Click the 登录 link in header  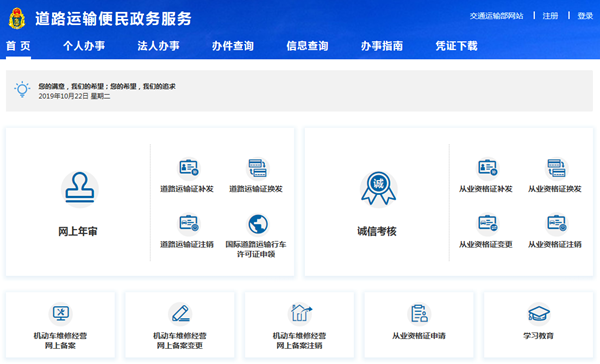coord(585,16)
